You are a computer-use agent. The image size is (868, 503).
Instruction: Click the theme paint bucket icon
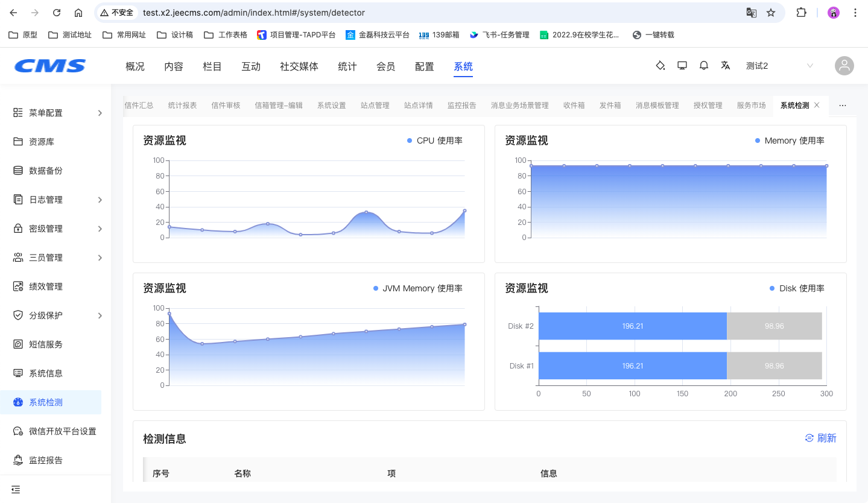660,66
